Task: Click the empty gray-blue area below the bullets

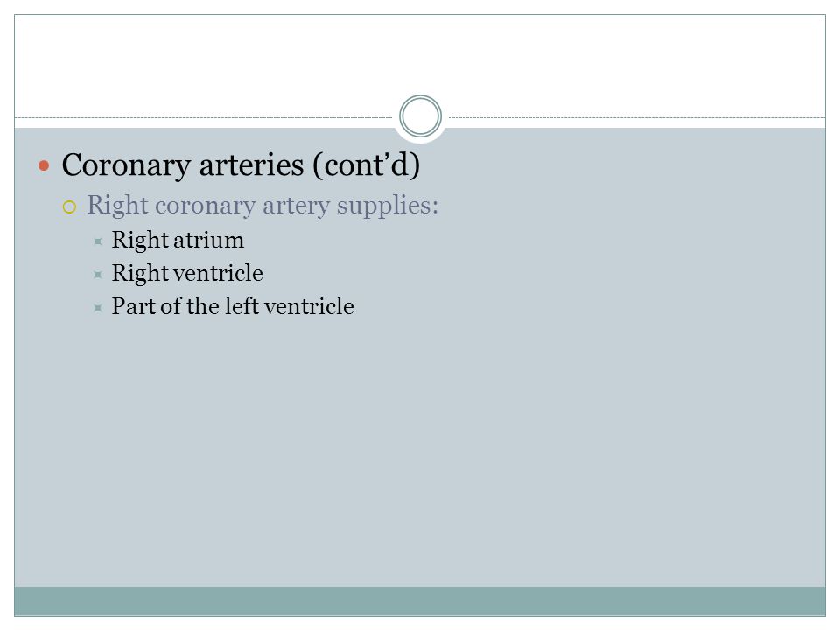Action: click(x=420, y=450)
